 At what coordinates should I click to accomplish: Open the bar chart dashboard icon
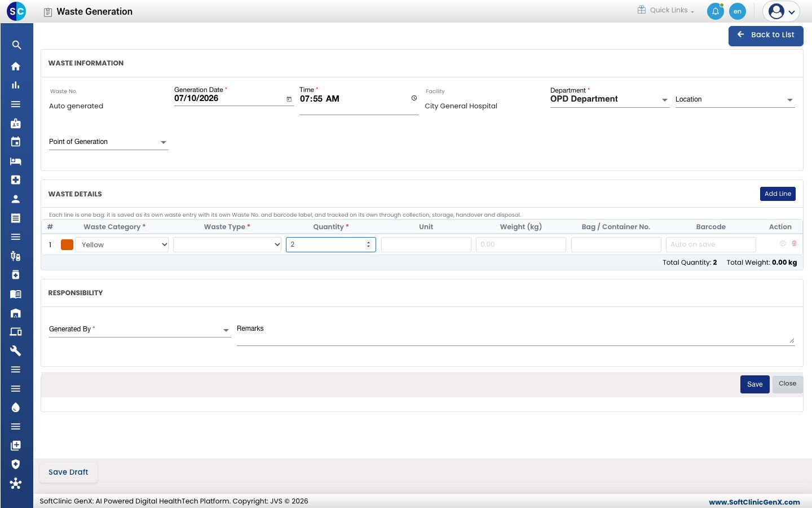pos(16,85)
